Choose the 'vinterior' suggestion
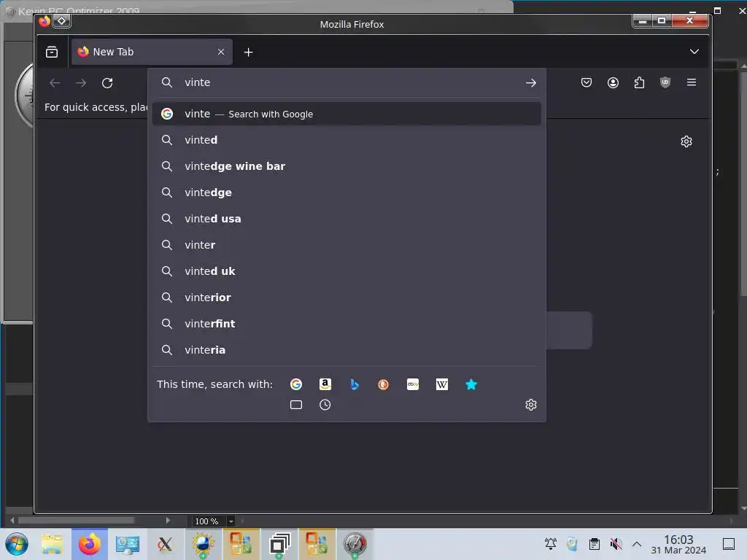This screenshot has width=747, height=560. pos(347,297)
